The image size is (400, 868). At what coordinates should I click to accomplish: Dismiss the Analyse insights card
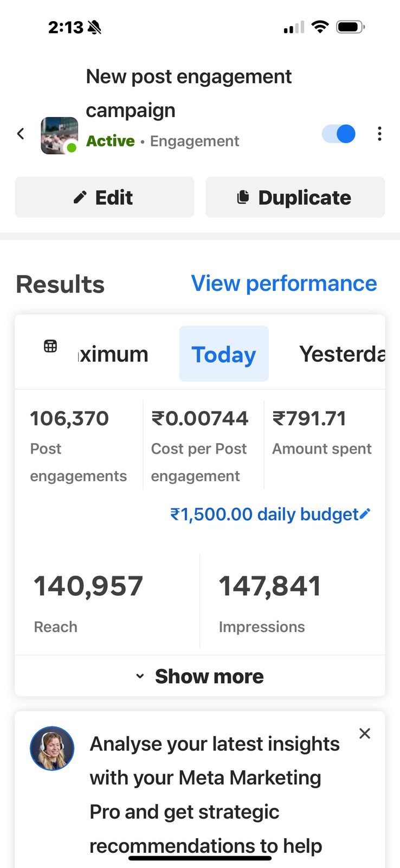[365, 733]
